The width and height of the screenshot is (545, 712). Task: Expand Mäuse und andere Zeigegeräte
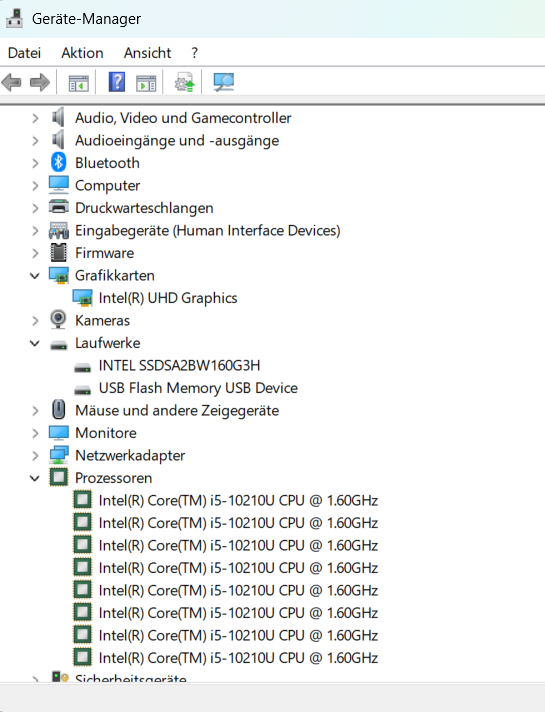35,411
